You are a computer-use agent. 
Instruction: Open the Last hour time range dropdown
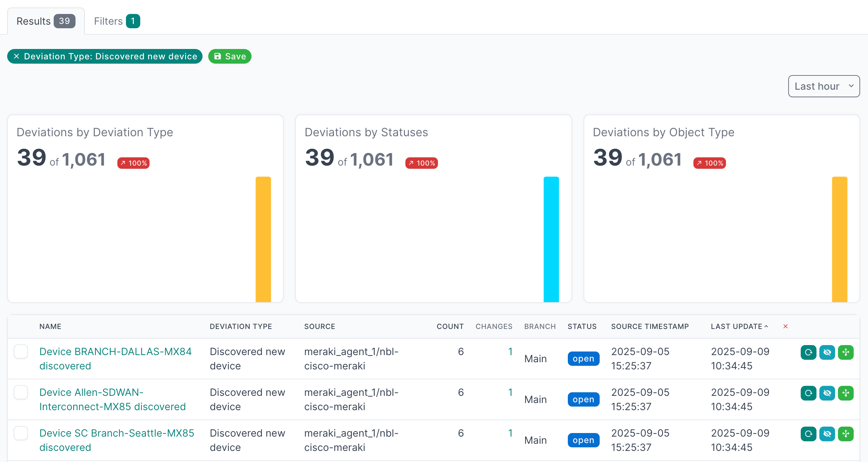tap(824, 86)
